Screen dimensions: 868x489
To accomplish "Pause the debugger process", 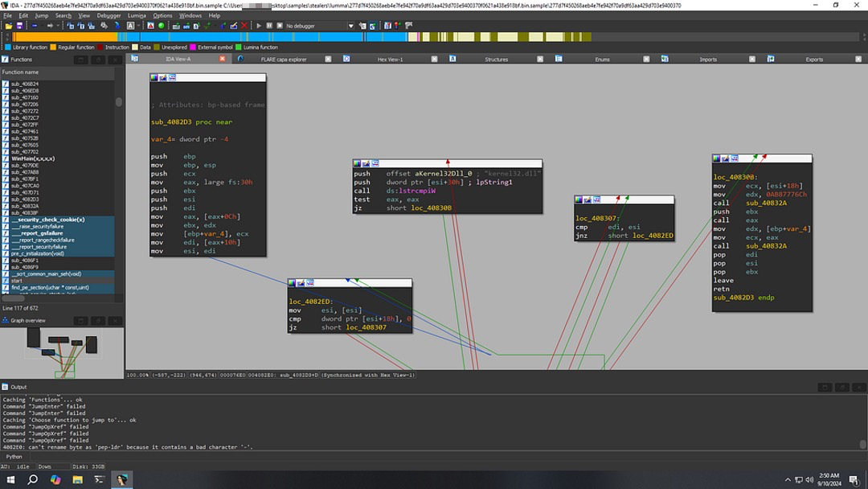I will [x=269, y=26].
